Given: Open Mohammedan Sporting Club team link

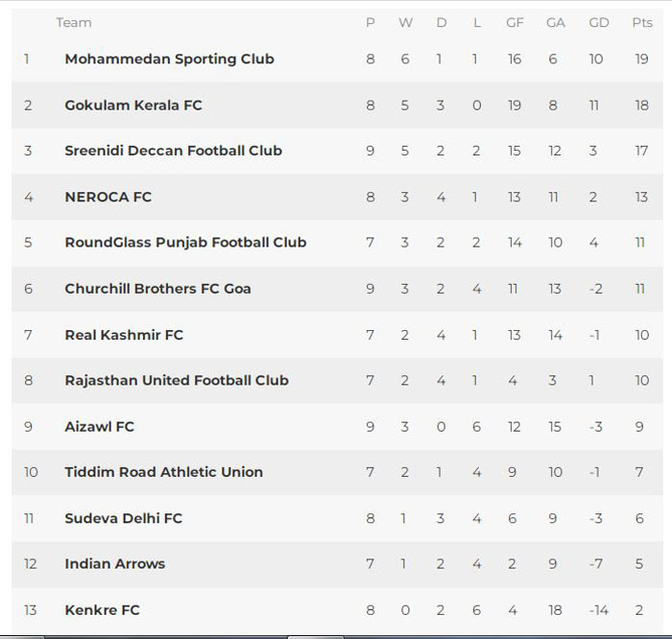Looking at the screenshot, I should click(x=169, y=59).
